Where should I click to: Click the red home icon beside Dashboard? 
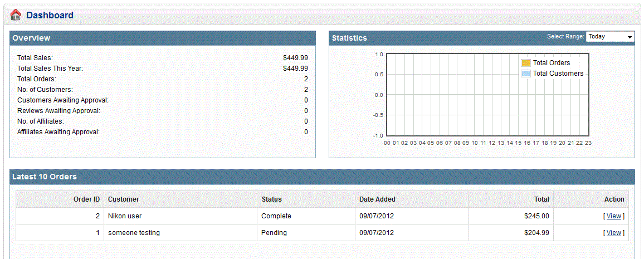coord(16,15)
